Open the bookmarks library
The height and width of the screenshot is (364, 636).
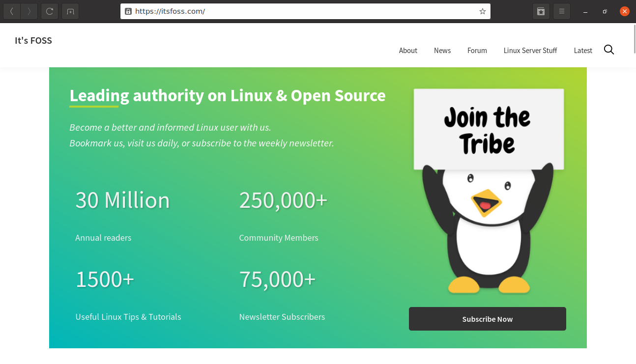coord(541,11)
